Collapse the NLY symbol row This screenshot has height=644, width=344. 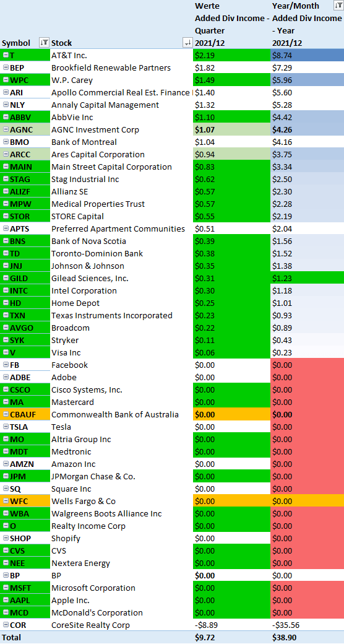pyautogui.click(x=6, y=105)
